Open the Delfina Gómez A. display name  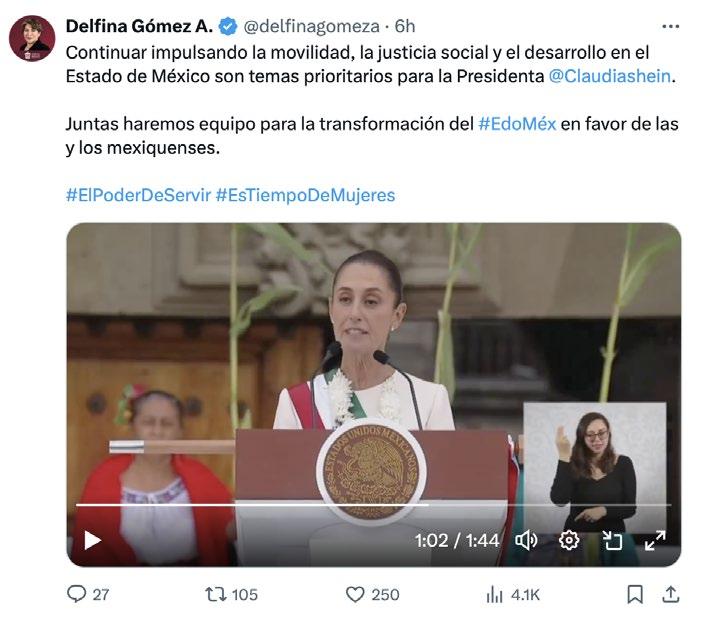139,26
